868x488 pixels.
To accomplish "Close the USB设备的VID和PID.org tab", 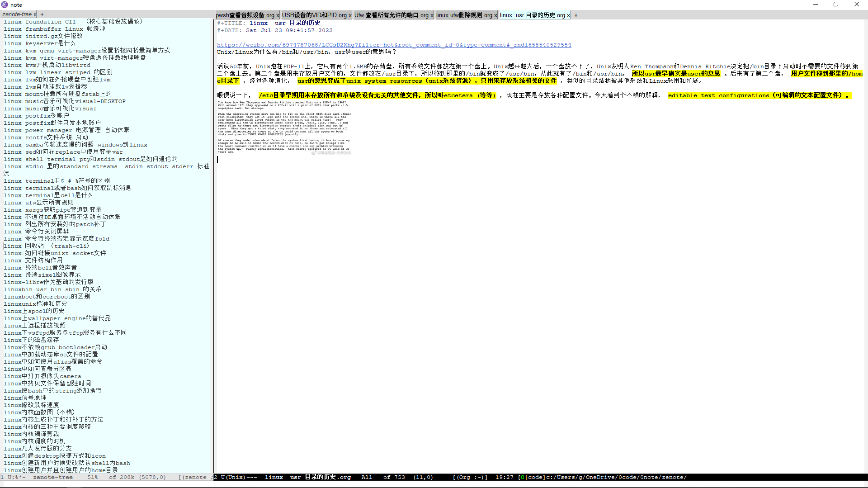I will tap(350, 15).
